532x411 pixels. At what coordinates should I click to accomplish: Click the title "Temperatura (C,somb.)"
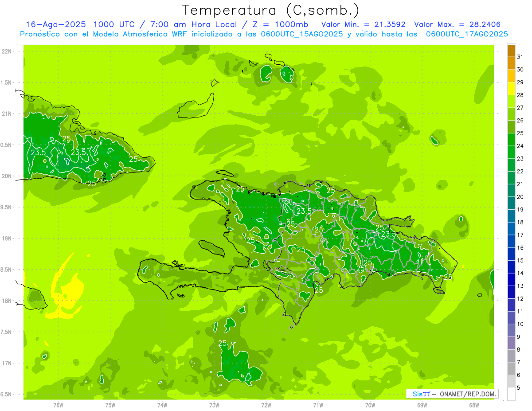(x=271, y=10)
